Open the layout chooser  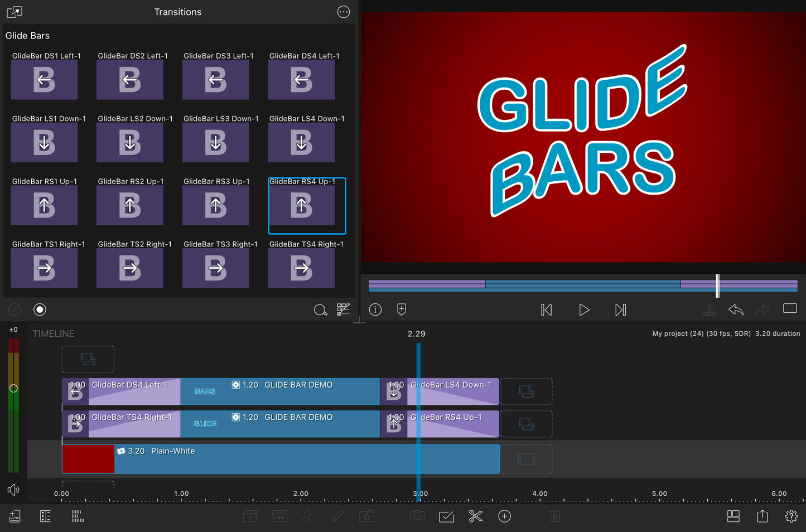[733, 516]
